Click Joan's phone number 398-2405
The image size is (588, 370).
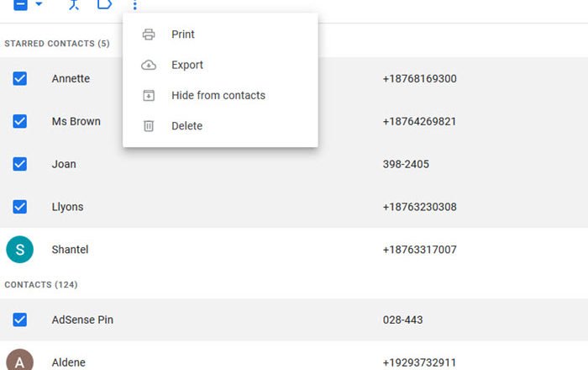[405, 164]
